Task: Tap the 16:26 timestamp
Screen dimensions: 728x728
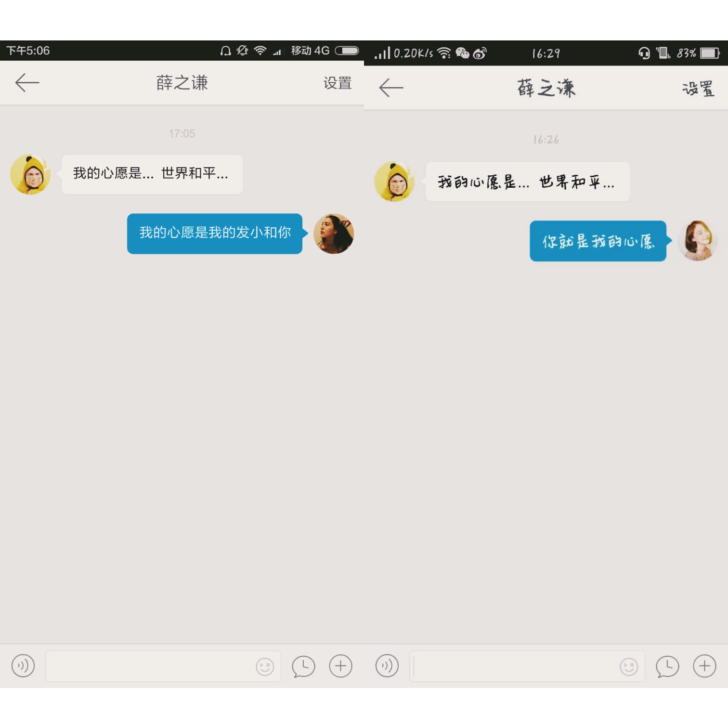Action: (x=546, y=140)
